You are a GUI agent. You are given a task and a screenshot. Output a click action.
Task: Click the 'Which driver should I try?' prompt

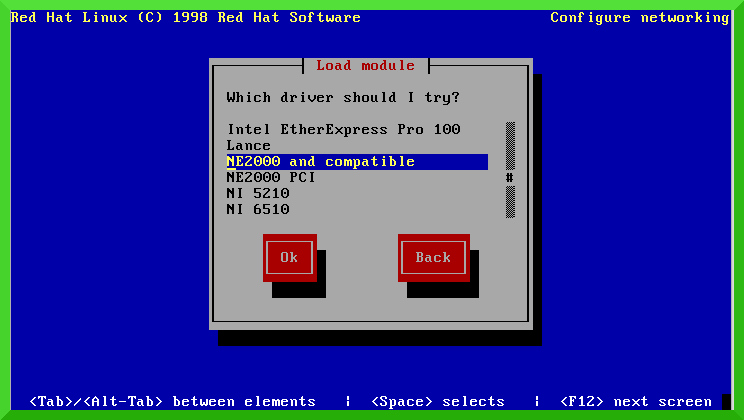tap(343, 98)
